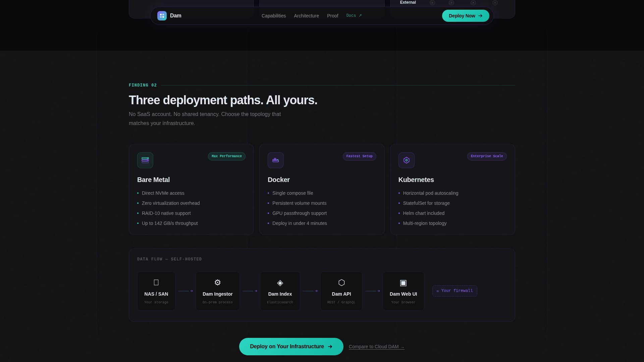Click "Zero virtualization overhead" bullet
Screen dimensions: 644x362
[x=171, y=203]
